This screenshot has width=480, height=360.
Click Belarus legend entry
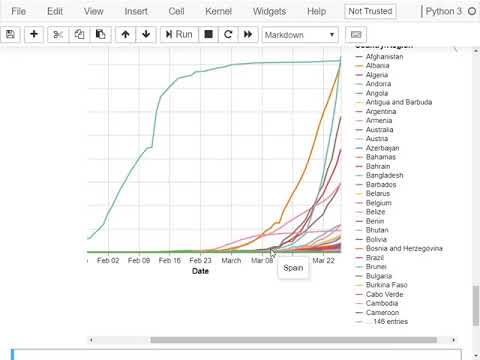(378, 194)
